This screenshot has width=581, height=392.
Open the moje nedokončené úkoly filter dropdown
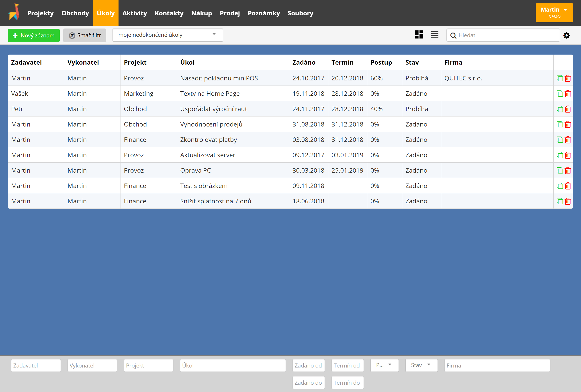point(168,35)
